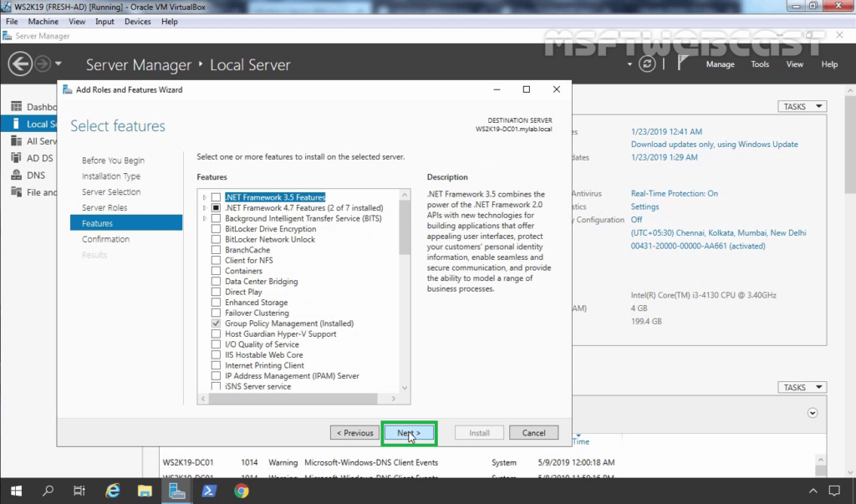Screen dimensions: 856x504
Task: Click the features list vertical scrollbar thumb
Action: point(405,227)
